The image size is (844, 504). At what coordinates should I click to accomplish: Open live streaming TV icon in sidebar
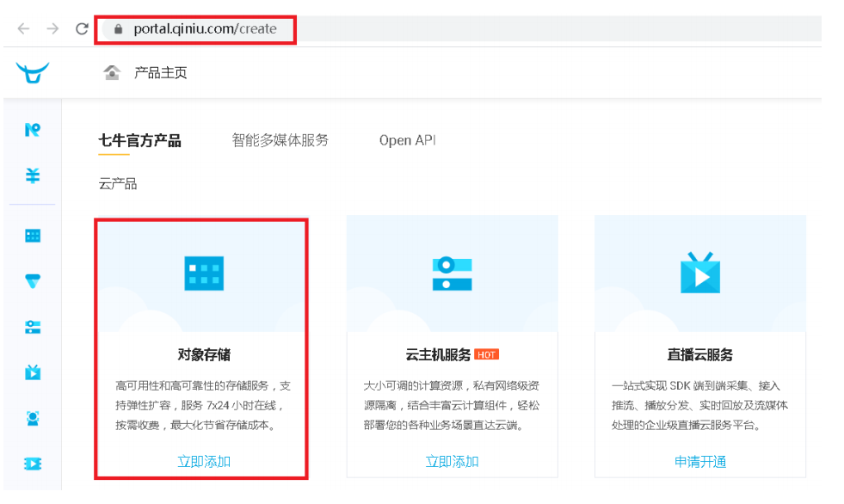point(33,372)
